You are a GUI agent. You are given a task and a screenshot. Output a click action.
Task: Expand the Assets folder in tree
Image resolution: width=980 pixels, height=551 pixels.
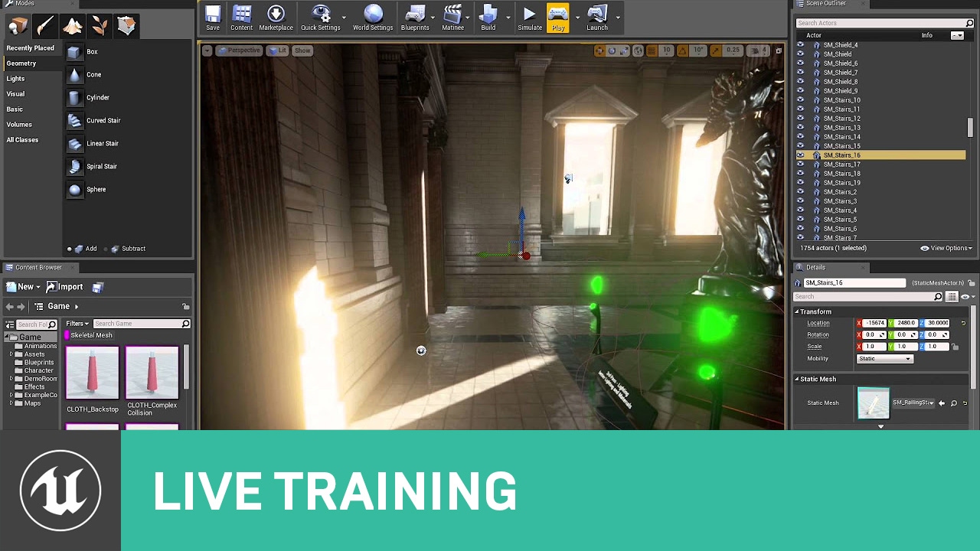tap(12, 354)
